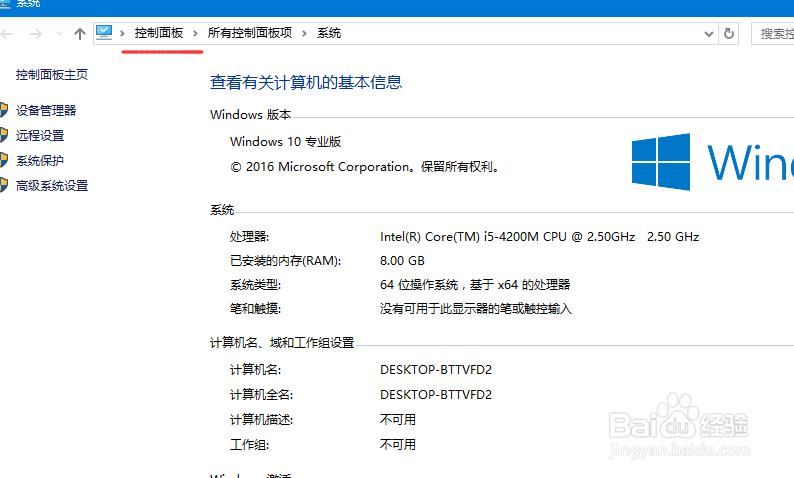Open 远程设置 link
794x478 pixels.
(x=40, y=135)
